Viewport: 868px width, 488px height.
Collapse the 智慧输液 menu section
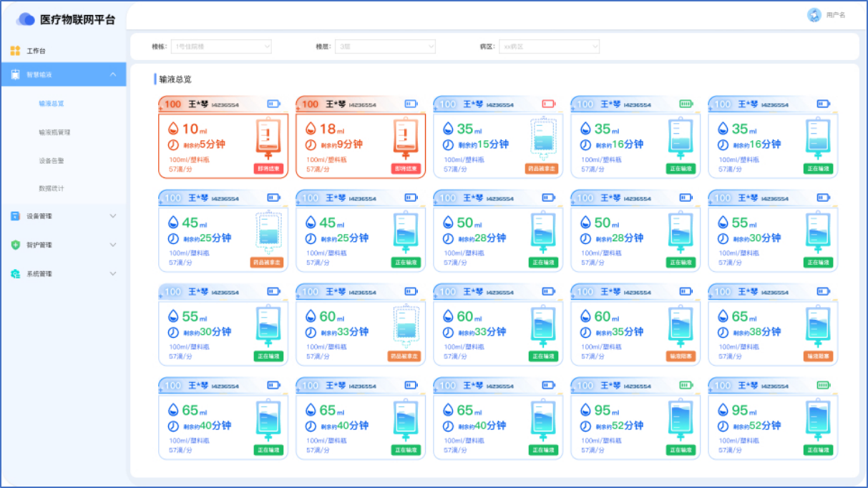click(x=113, y=74)
